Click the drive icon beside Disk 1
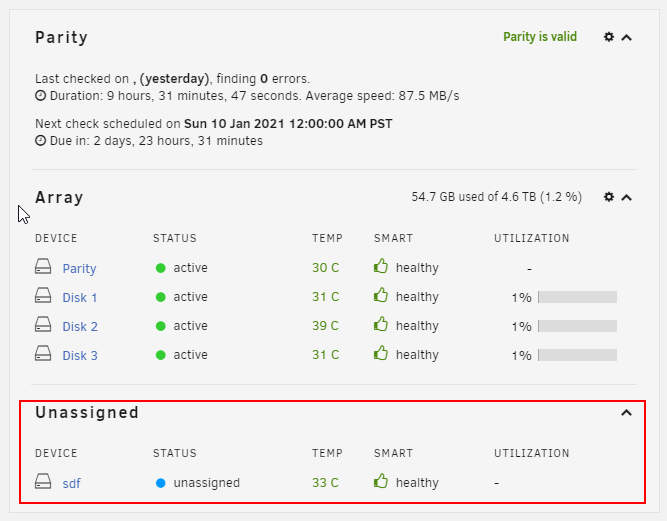Image resolution: width=667 pixels, height=521 pixels. click(x=43, y=296)
